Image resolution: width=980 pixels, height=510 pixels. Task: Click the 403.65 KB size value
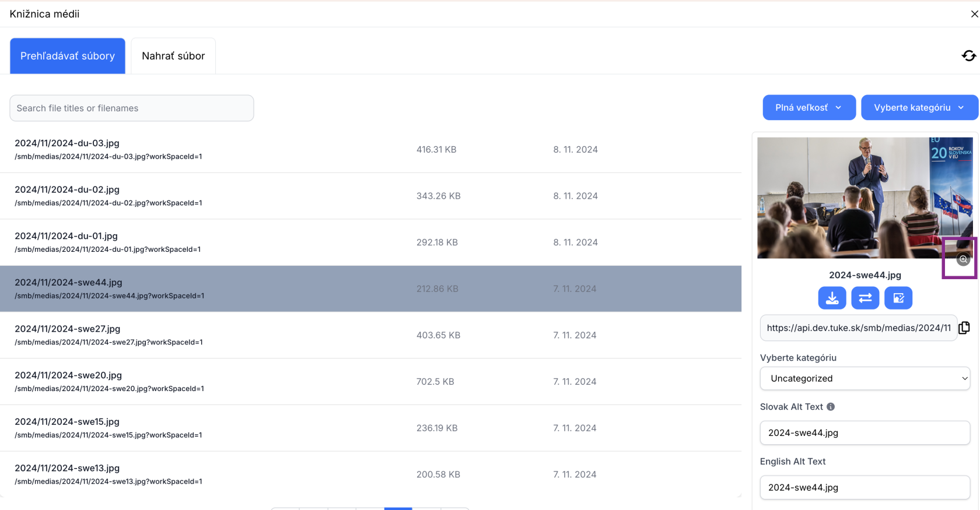click(438, 335)
